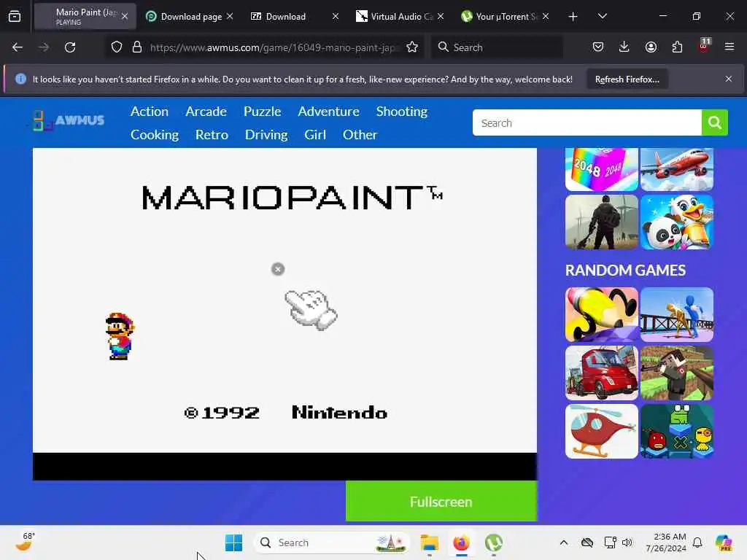
Task: Dismiss the Firefox refresh notification bar
Action: [x=729, y=79]
